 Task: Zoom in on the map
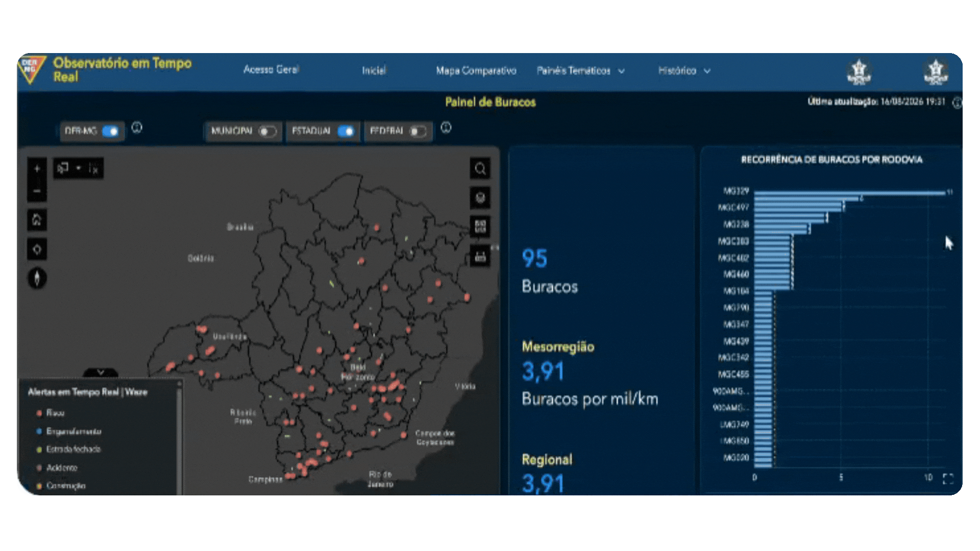pos(37,169)
